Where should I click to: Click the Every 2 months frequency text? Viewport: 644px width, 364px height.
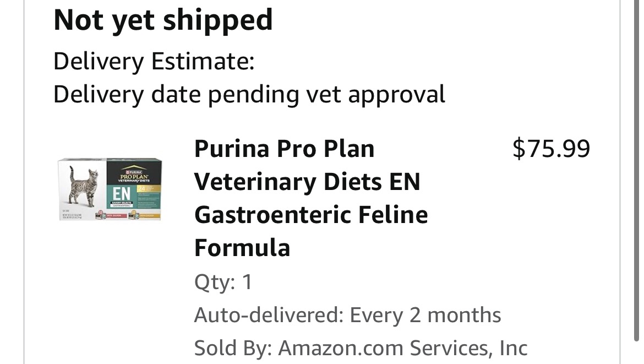(x=425, y=315)
